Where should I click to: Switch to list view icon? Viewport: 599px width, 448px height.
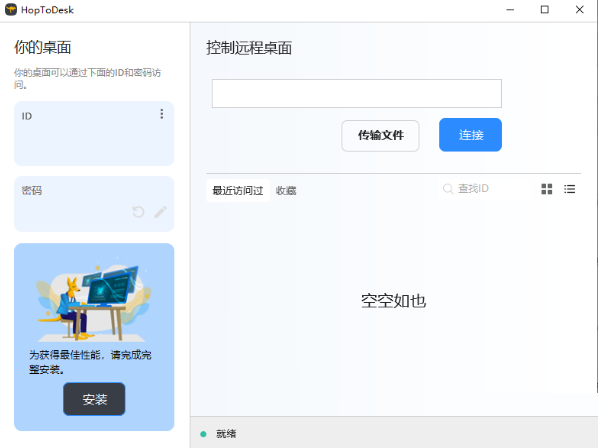569,189
